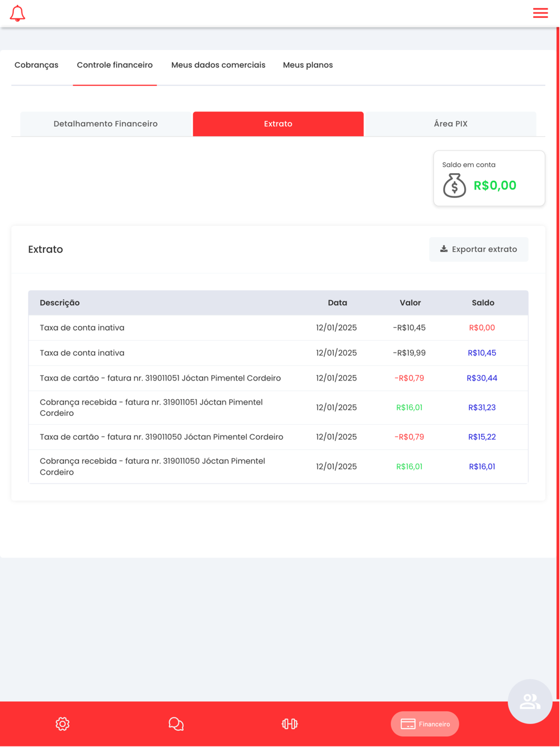Click the Saldo em conta label

469,165
